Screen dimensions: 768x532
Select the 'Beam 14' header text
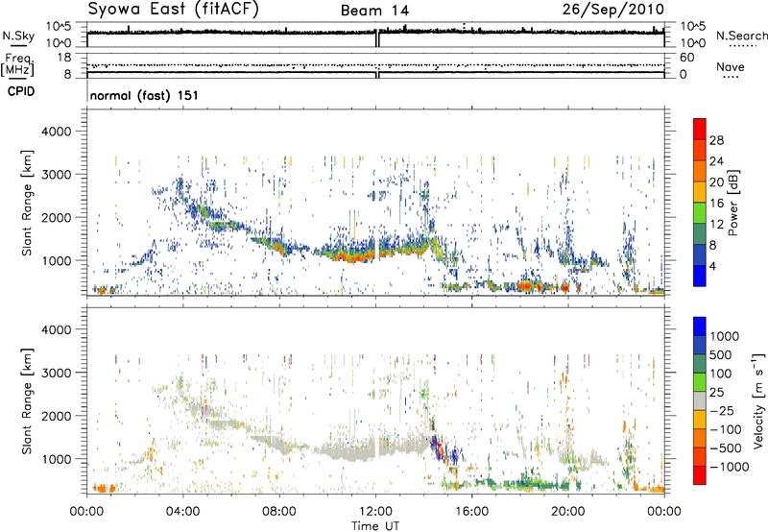tap(375, 11)
